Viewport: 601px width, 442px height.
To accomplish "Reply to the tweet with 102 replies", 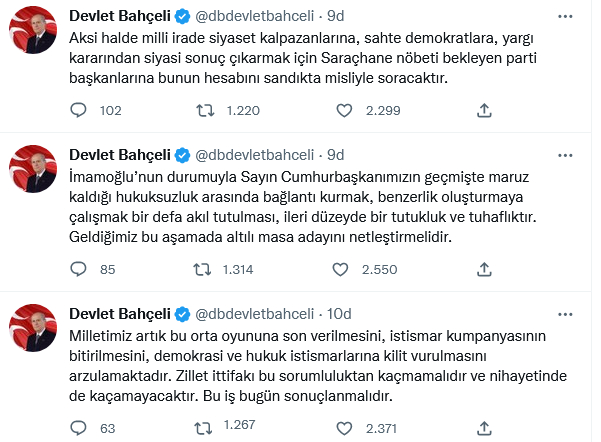I will [80, 110].
